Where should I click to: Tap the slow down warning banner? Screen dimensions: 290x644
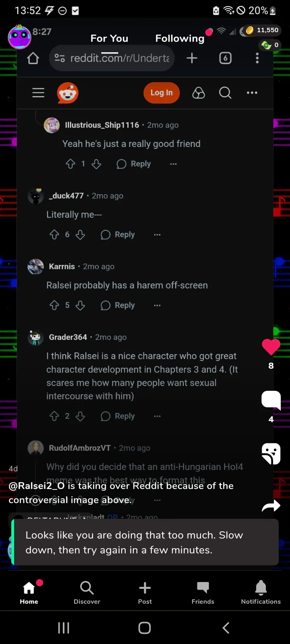click(x=145, y=542)
